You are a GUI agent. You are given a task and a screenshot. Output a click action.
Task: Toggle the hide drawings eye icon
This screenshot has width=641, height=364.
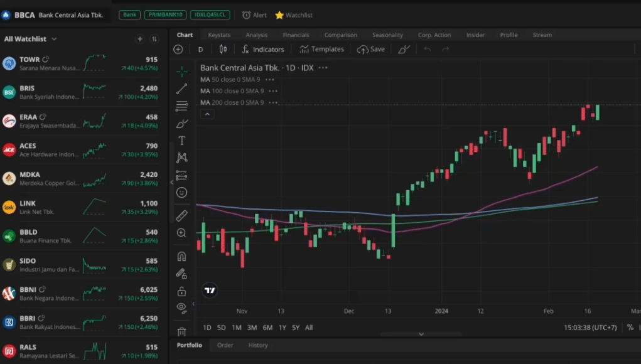coord(181,308)
